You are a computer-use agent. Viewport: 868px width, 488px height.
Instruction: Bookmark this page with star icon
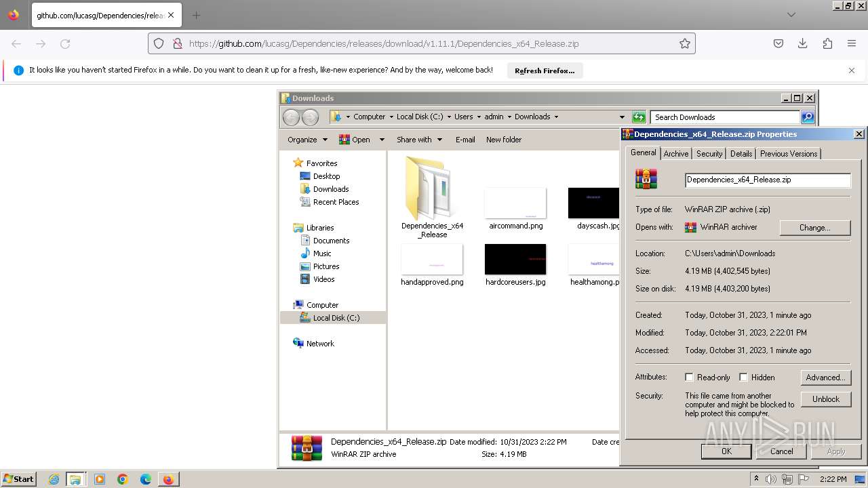point(685,43)
